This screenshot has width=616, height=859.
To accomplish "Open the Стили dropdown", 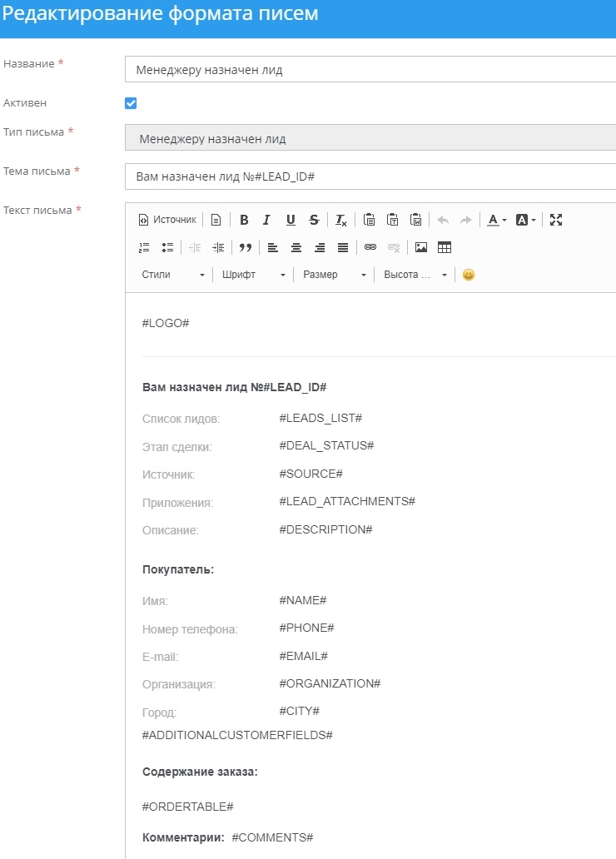I will tap(172, 275).
